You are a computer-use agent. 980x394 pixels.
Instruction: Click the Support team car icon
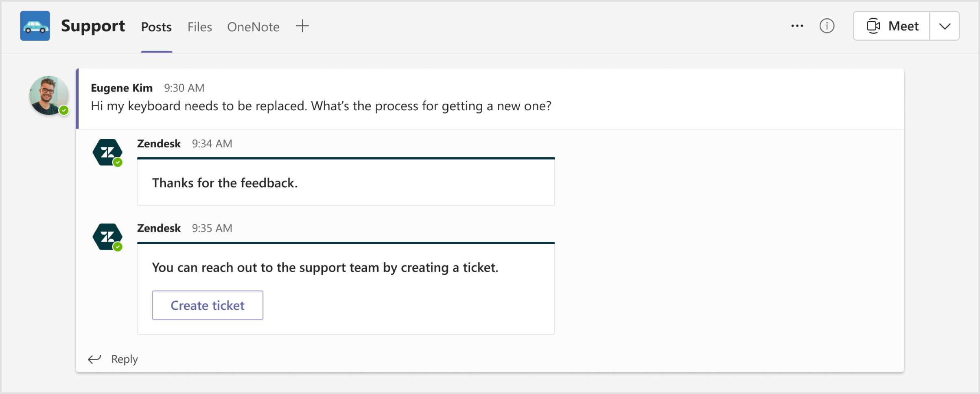pyautogui.click(x=35, y=26)
